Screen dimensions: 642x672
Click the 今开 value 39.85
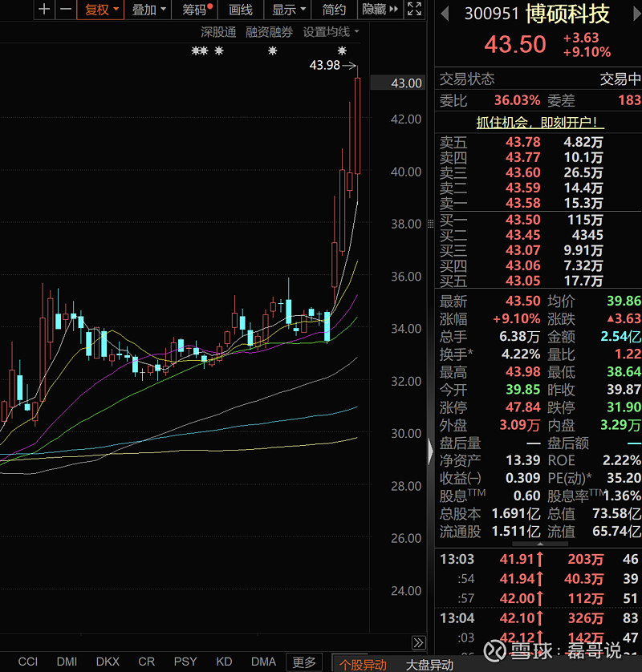click(x=522, y=390)
